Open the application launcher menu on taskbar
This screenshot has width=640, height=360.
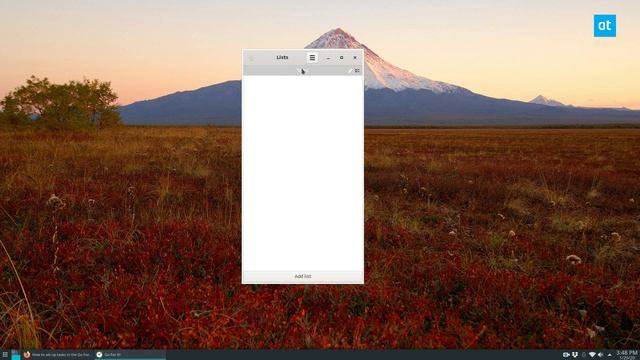pos(5,355)
